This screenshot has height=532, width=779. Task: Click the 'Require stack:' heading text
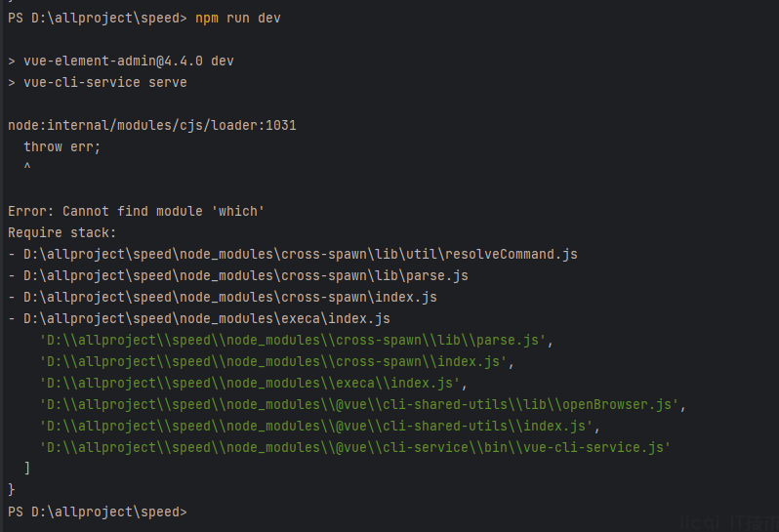coord(62,232)
